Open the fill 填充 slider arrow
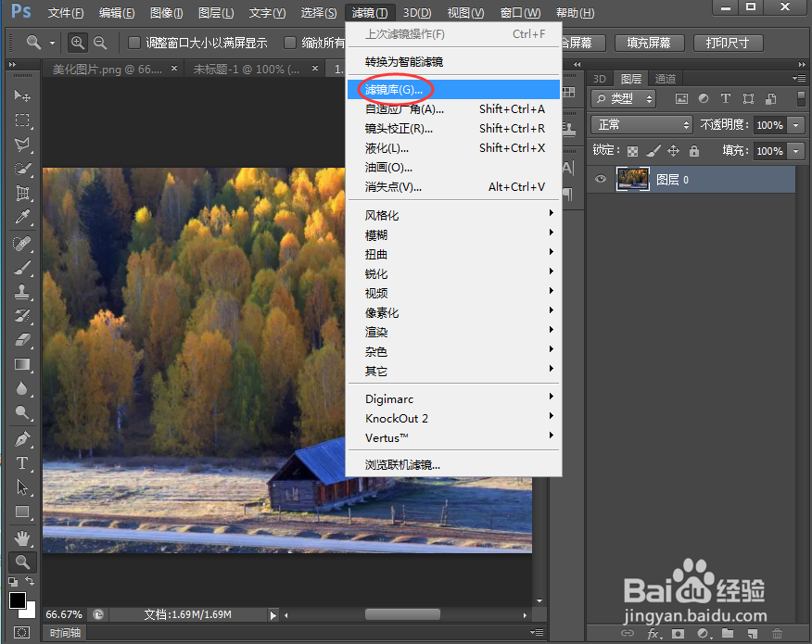 click(x=796, y=151)
